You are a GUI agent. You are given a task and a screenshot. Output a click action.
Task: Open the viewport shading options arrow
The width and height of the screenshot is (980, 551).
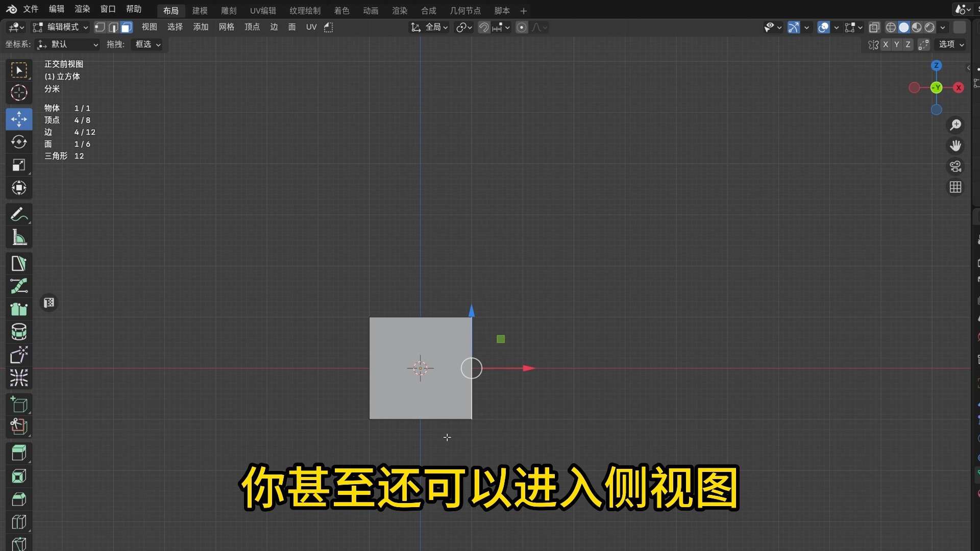pyautogui.click(x=943, y=27)
